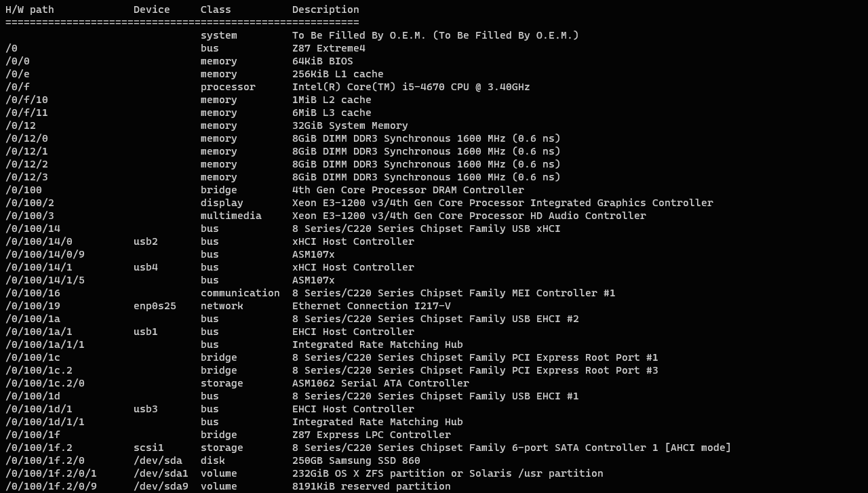Click the "ASM1062 Serial ATA Controller" line
The height and width of the screenshot is (493, 868).
tap(380, 383)
